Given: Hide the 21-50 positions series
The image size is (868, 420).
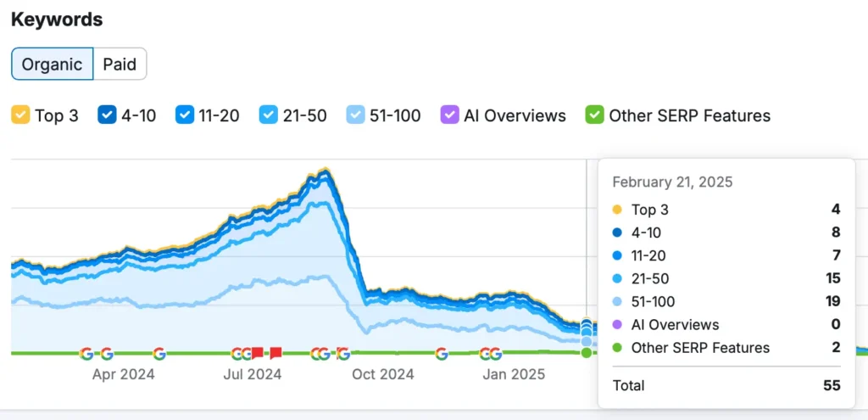Looking at the screenshot, I should [x=269, y=115].
